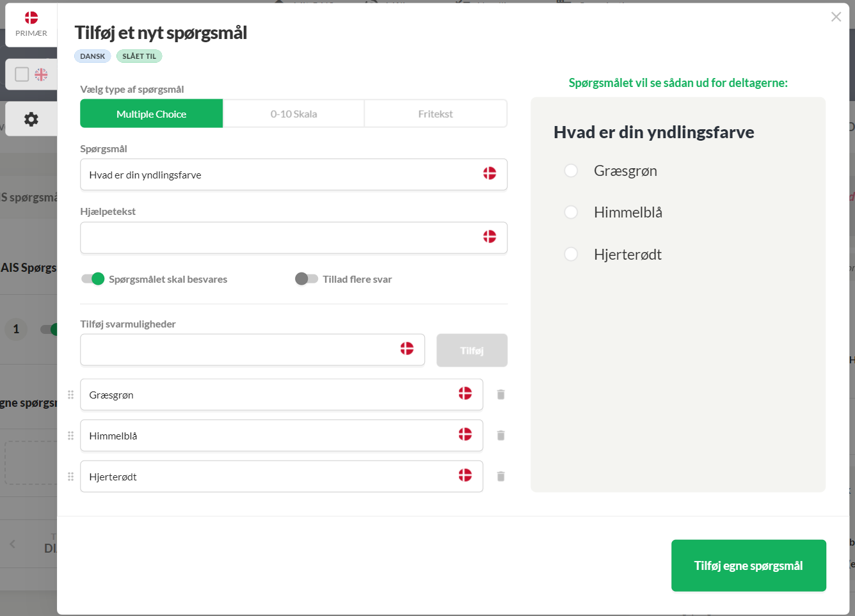Viewport: 855px width, 616px height.
Task: Switch to Fritekst question type
Action: tap(436, 114)
